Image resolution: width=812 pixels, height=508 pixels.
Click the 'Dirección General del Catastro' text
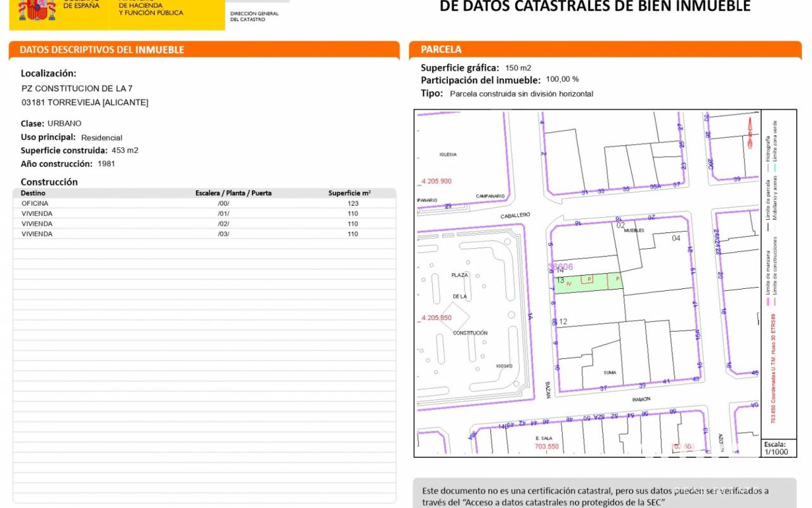coord(254,17)
